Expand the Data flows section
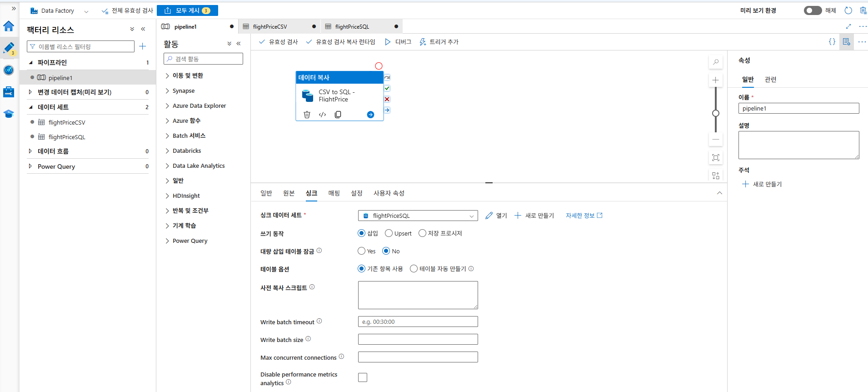 [x=30, y=151]
